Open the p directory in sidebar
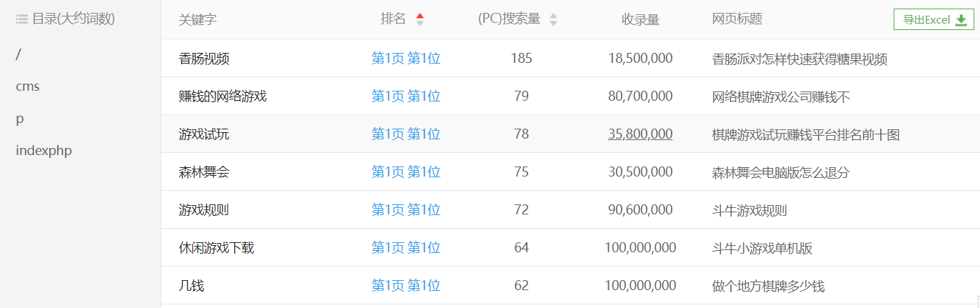The image size is (980, 308). point(19,119)
